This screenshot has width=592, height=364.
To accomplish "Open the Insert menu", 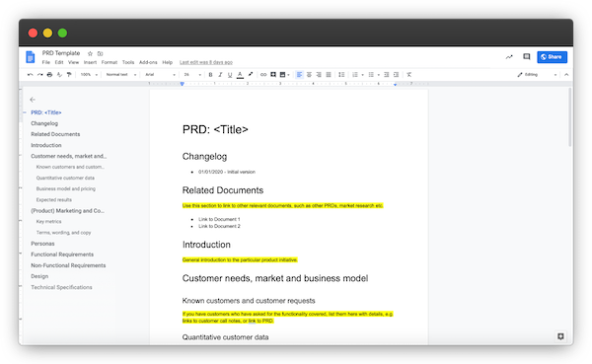I will pyautogui.click(x=90, y=62).
